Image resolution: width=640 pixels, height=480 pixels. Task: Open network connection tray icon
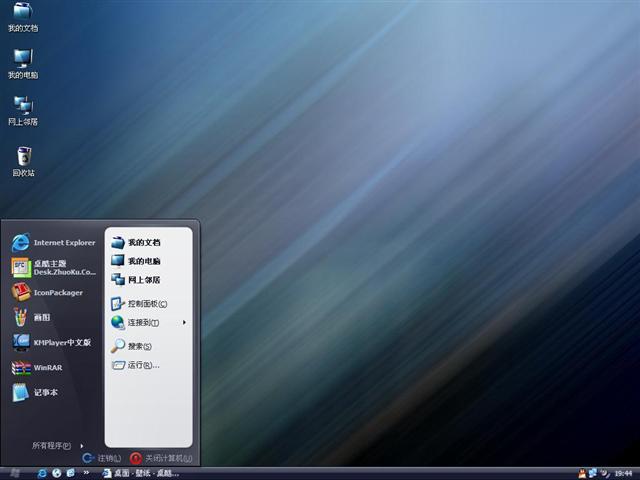(593, 473)
